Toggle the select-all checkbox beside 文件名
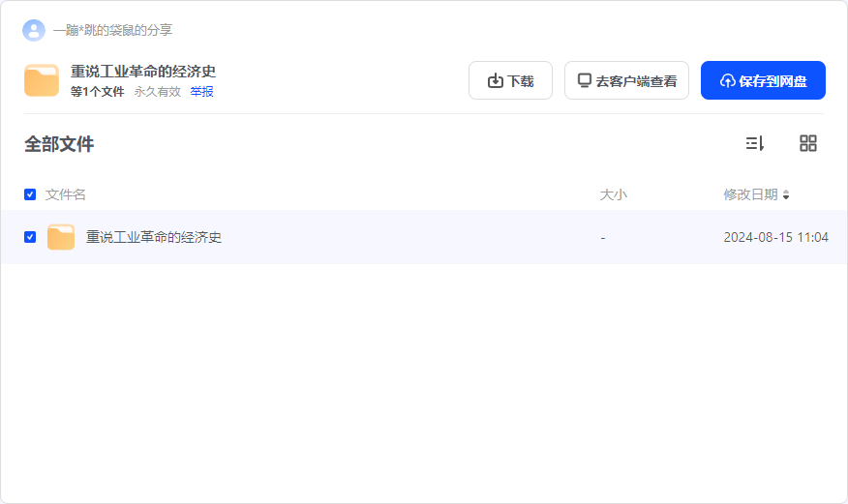The image size is (848, 504). point(30,194)
